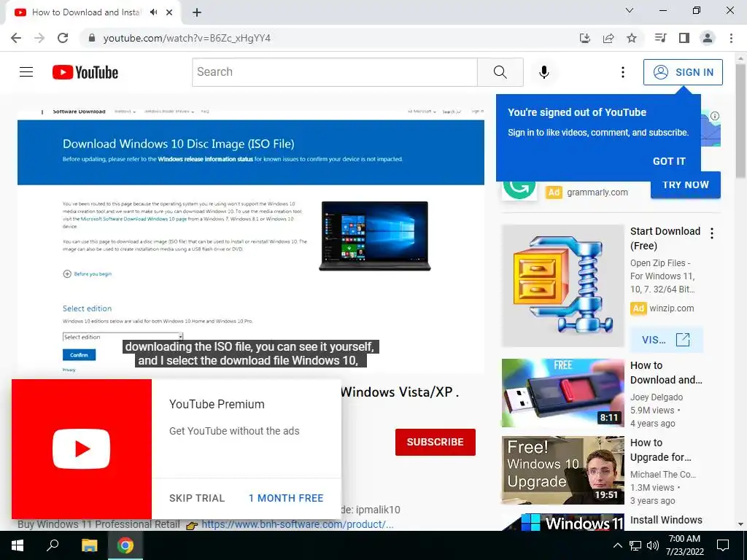The height and width of the screenshot is (560, 747).
Task: Open options for Start Download ad
Action: pos(712,233)
